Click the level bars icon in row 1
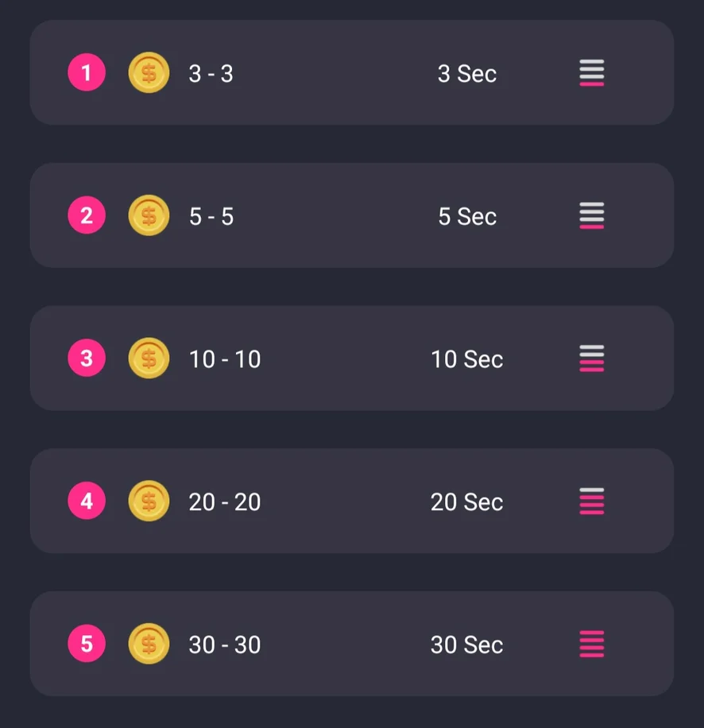704x728 pixels. (591, 73)
